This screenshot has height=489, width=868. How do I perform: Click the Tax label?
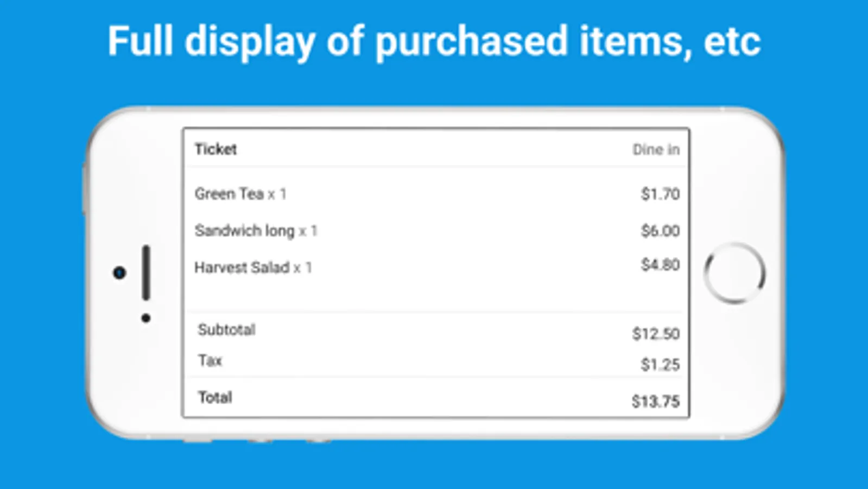pyautogui.click(x=210, y=361)
